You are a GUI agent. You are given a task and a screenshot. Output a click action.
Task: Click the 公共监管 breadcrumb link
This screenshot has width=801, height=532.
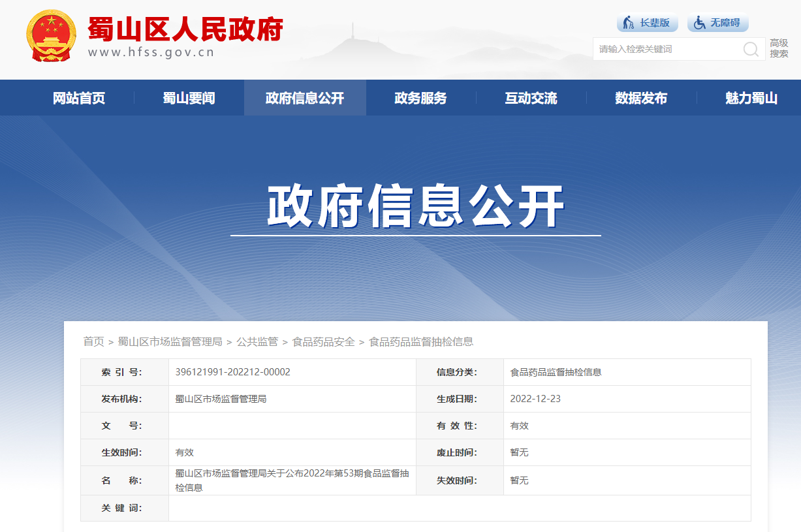tap(259, 341)
